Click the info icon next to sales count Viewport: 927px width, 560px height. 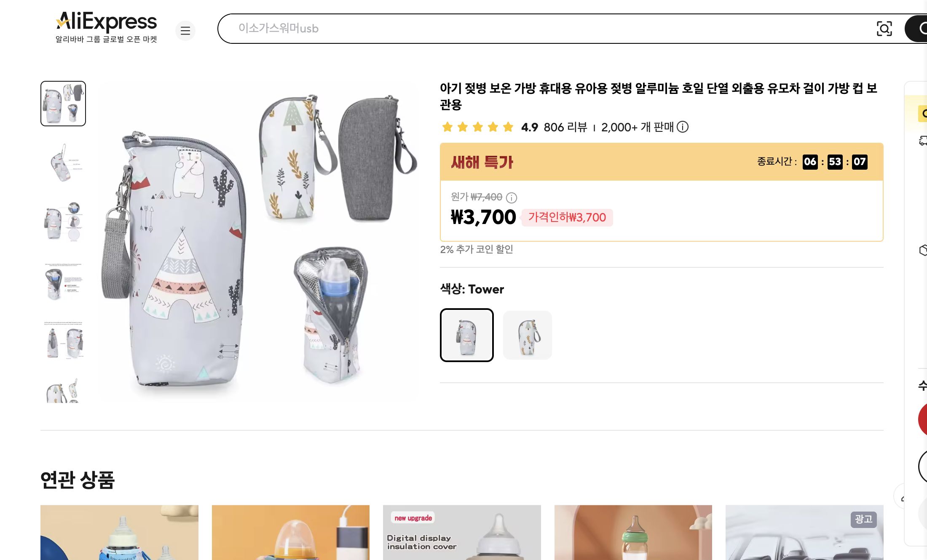(683, 127)
